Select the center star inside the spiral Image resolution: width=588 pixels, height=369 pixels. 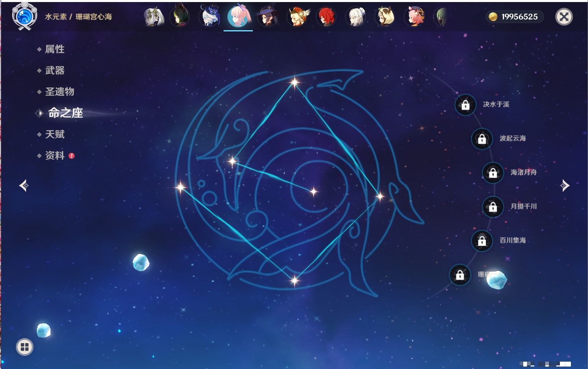pyautogui.click(x=314, y=192)
